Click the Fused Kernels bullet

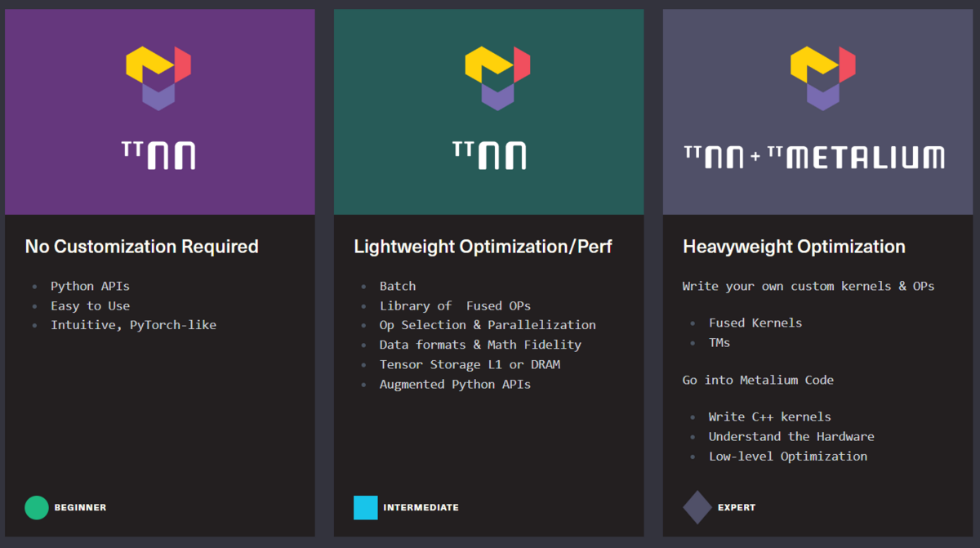coord(755,323)
